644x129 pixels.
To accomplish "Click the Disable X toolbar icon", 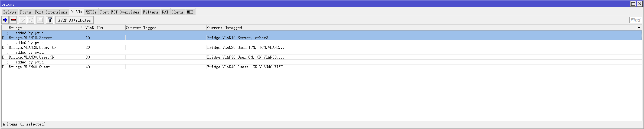I will (31, 20).
